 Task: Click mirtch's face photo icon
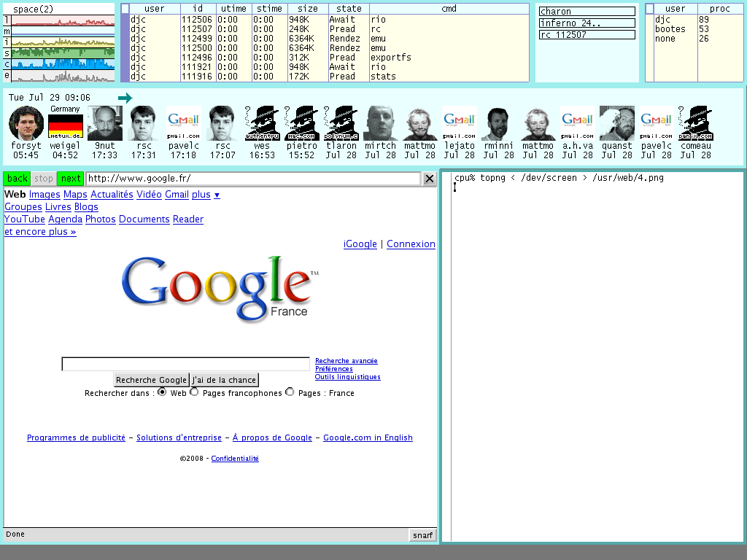[x=380, y=122]
